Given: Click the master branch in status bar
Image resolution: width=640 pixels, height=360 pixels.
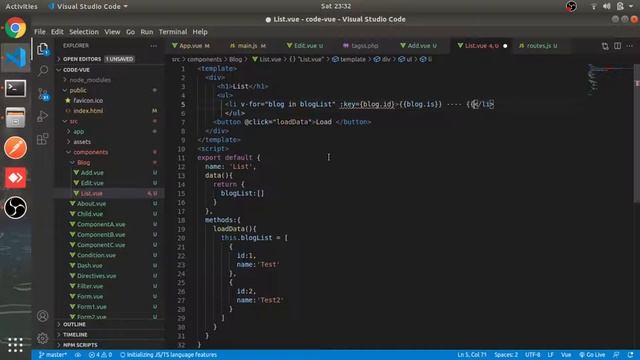Looking at the screenshot, I should point(53,355).
